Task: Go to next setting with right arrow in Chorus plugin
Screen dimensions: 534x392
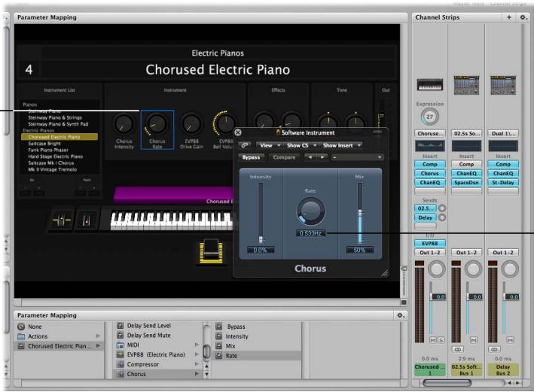Action: pyautogui.click(x=322, y=157)
